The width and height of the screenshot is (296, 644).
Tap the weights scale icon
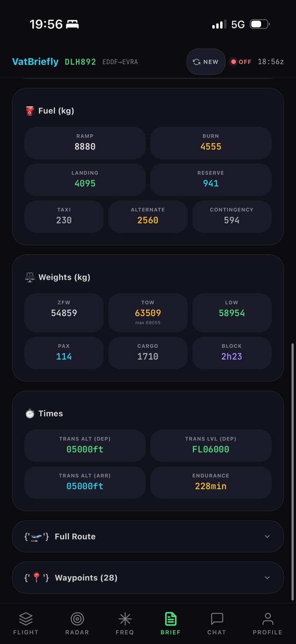click(x=30, y=277)
